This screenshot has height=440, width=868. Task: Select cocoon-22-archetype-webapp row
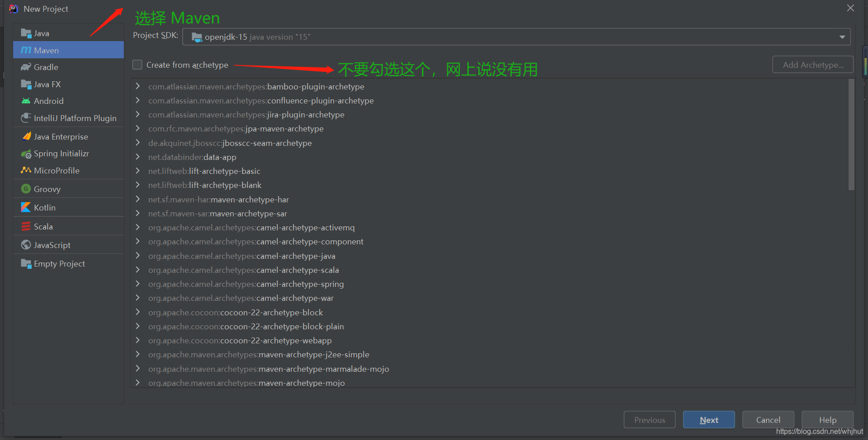point(490,340)
